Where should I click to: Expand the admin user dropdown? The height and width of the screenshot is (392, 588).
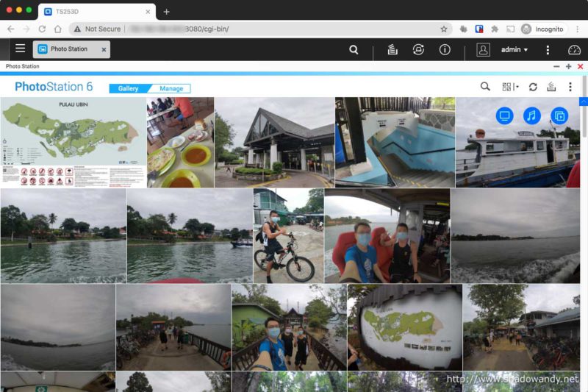click(x=514, y=50)
